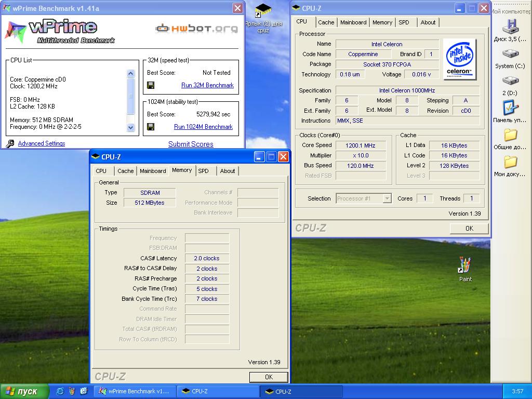Select the 3.5 floppy disk desktop icon
This screenshot has height=399, width=532.
tap(510, 27)
